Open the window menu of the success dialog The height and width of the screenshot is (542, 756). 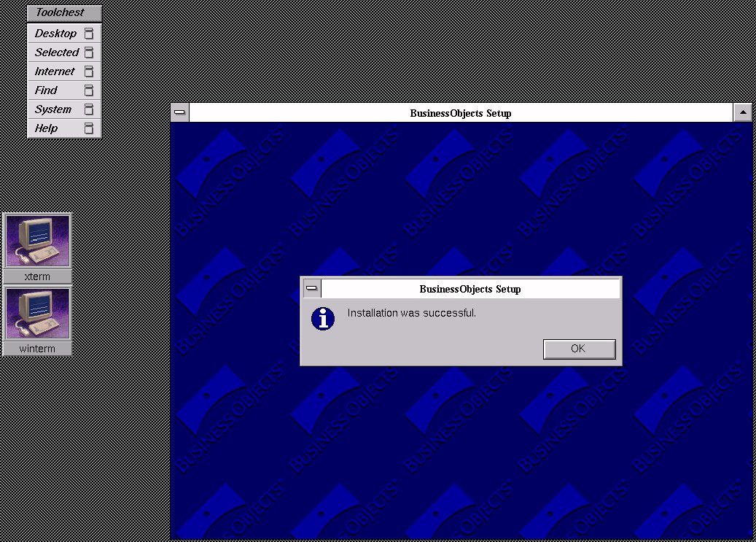click(x=312, y=288)
